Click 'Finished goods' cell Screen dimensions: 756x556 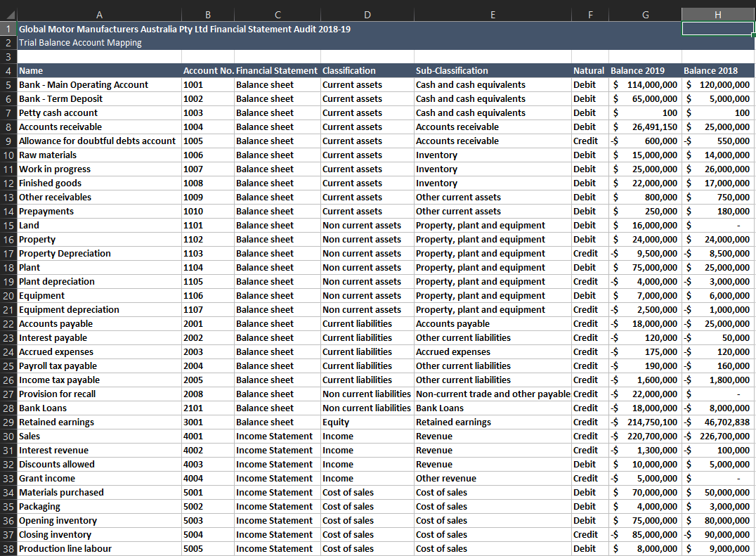click(99, 183)
